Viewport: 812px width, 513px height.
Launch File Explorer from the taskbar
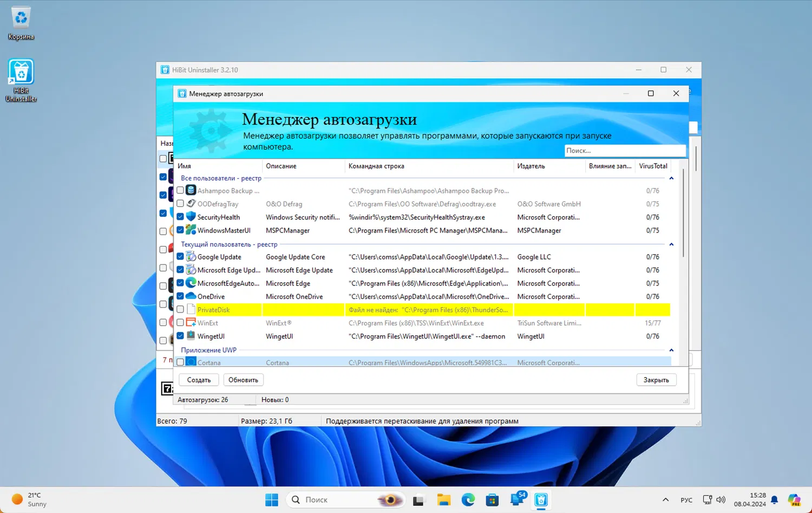[444, 499]
